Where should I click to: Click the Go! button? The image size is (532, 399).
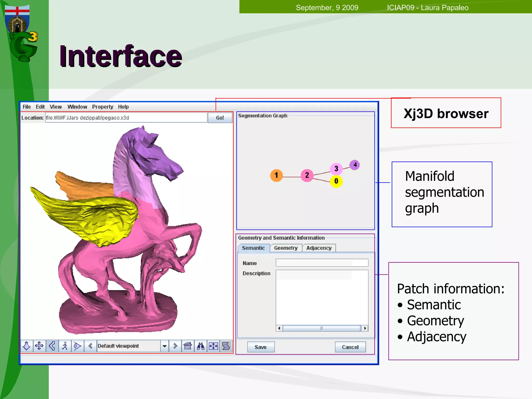point(220,118)
